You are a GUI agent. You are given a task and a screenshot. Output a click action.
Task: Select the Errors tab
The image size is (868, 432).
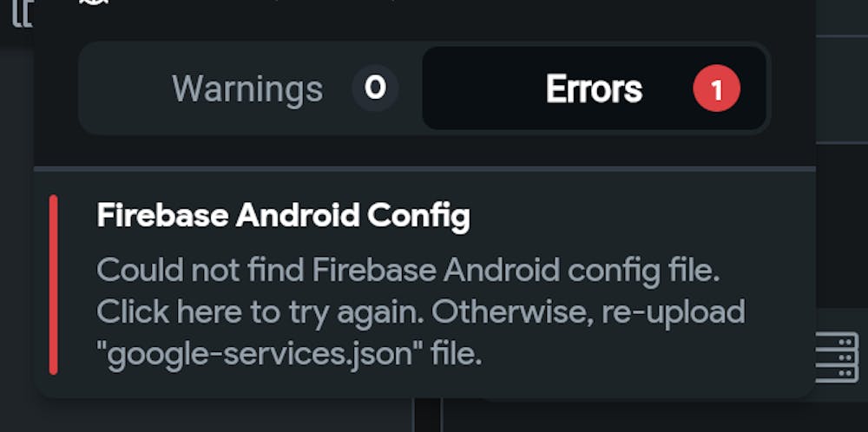[594, 88]
